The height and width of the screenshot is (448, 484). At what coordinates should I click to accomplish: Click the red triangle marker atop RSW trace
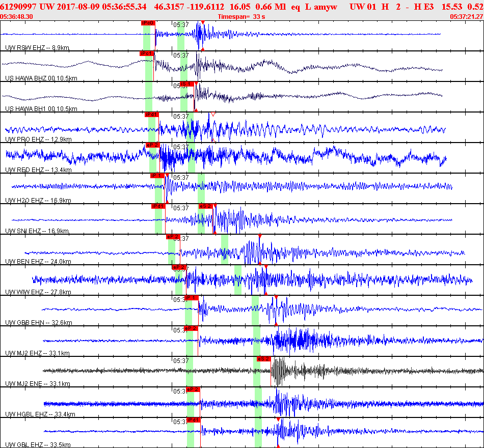(203, 22)
